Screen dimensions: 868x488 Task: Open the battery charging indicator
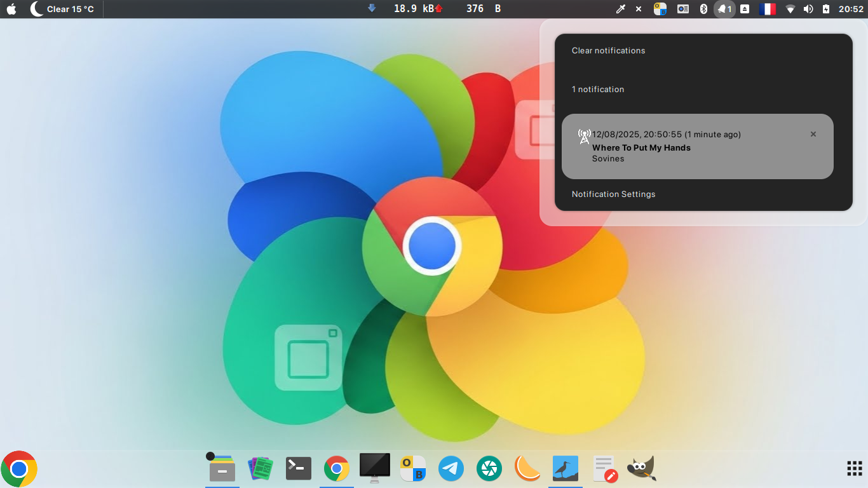point(826,9)
